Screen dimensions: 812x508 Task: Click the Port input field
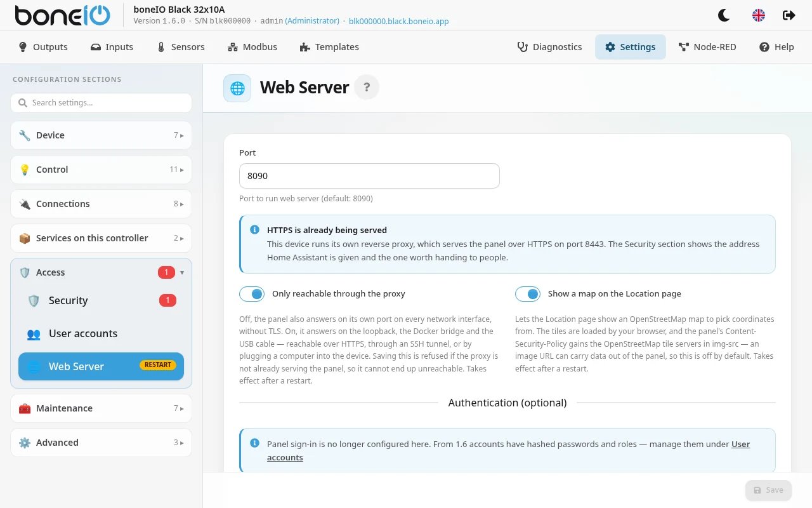369,176
